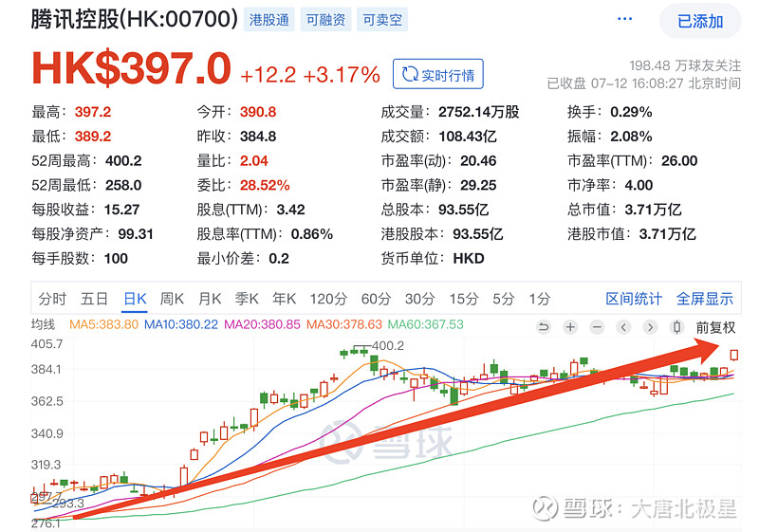Refresh quotes with 实时行情 button
The image size is (759, 532).
(x=438, y=74)
